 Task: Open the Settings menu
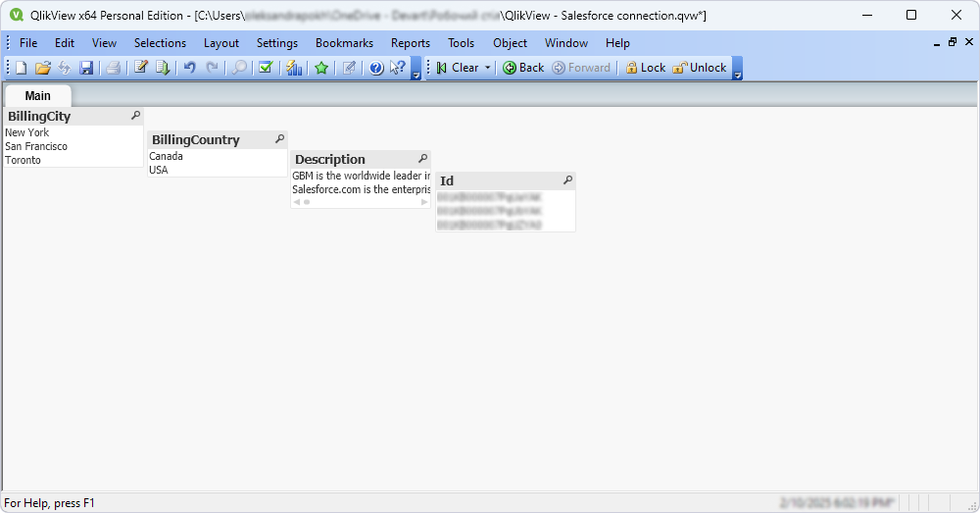tap(277, 43)
